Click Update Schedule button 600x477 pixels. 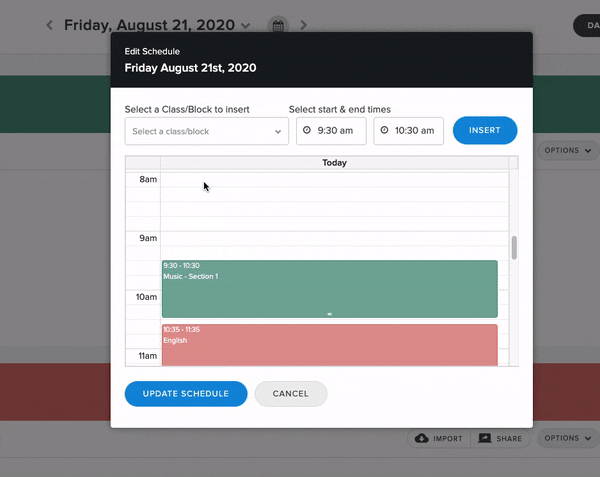click(x=186, y=394)
